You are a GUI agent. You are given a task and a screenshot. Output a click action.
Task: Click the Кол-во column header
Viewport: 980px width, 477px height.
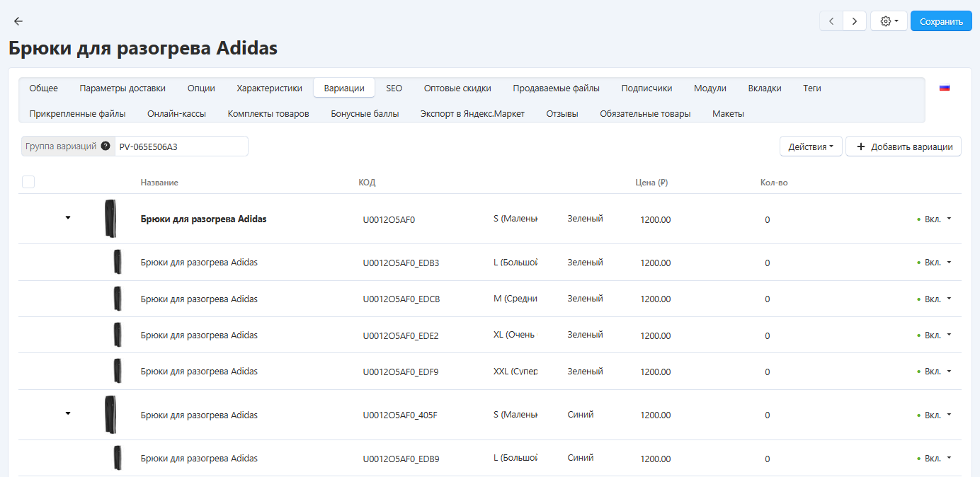774,183
